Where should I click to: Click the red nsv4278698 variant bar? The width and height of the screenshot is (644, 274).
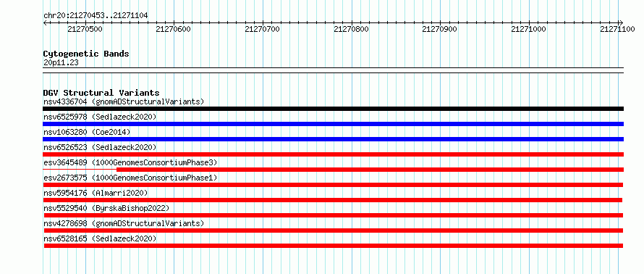334,231
